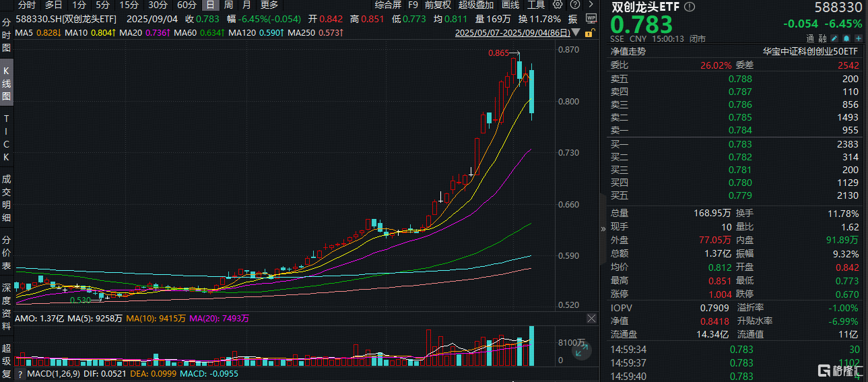Image resolution: width=868 pixels, height=382 pixels.
Task: Click the 14:59:34 trade tick row
Action: pos(735,349)
